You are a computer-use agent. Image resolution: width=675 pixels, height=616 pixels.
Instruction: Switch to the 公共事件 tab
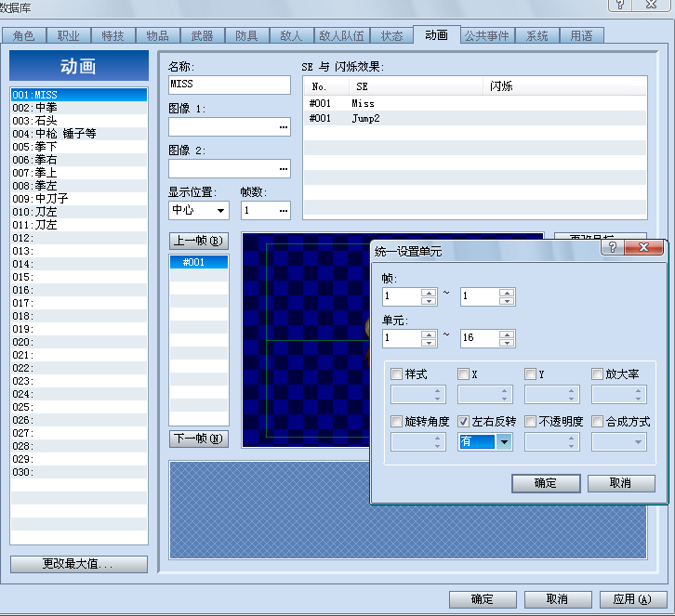[x=487, y=35]
